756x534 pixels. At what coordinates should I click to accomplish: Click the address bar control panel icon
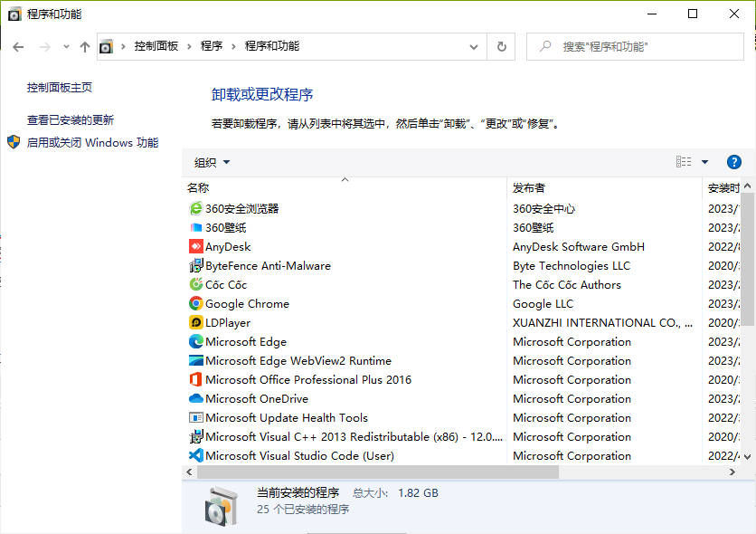(x=106, y=47)
